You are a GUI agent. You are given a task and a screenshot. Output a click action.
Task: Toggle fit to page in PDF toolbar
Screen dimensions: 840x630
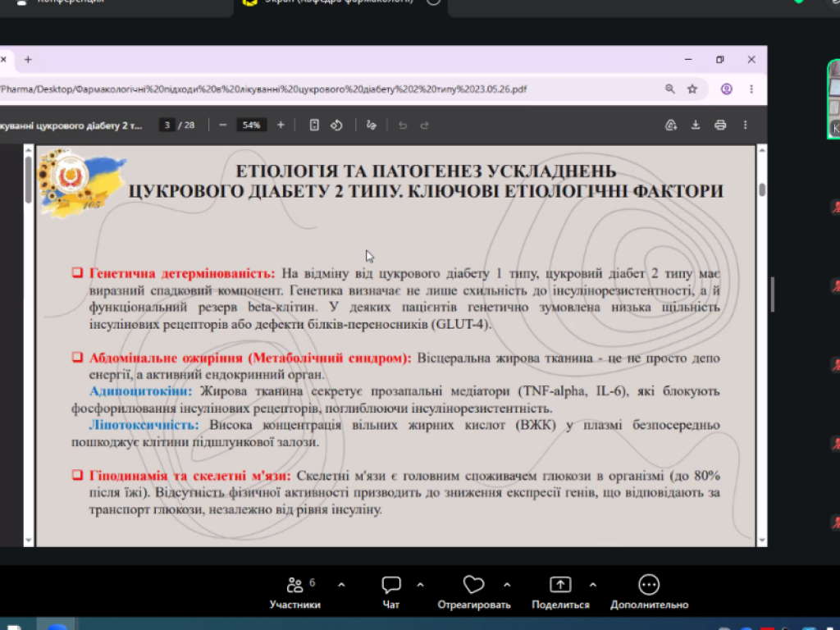[x=314, y=125]
